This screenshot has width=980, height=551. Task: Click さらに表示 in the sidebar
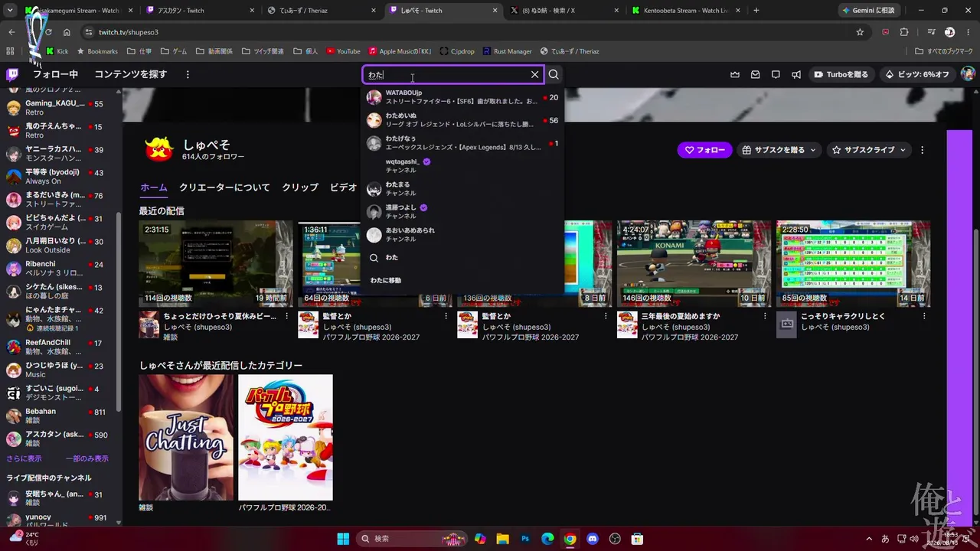(24, 458)
